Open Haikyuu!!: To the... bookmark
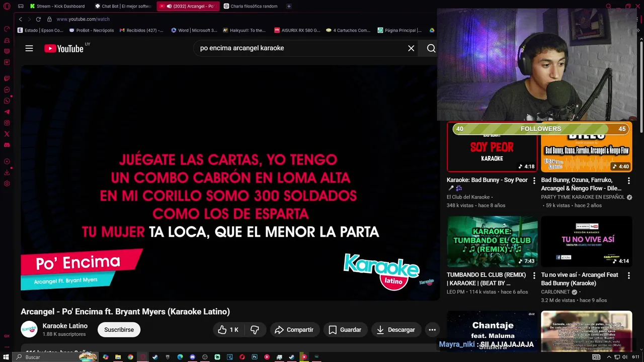The width and height of the screenshot is (644, 362). click(x=245, y=30)
